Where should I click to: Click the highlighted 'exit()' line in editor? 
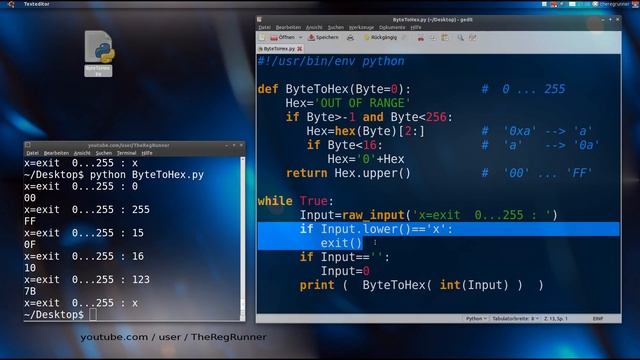[x=341, y=243]
